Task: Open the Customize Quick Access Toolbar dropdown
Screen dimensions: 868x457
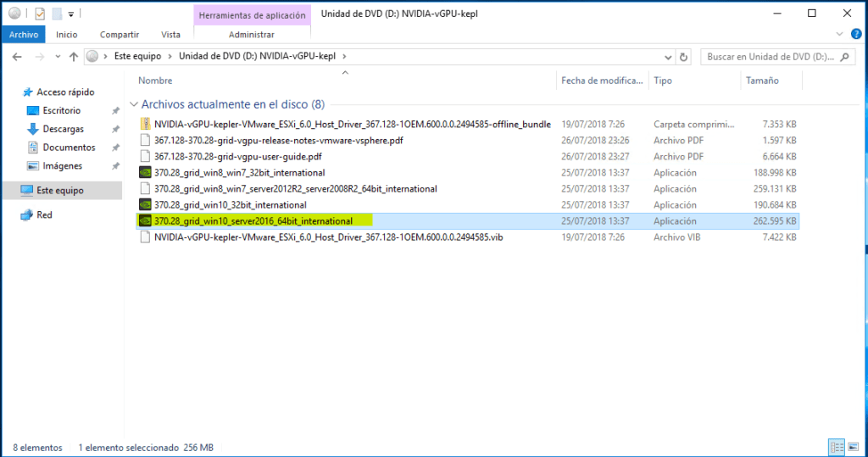Action: 71,14
